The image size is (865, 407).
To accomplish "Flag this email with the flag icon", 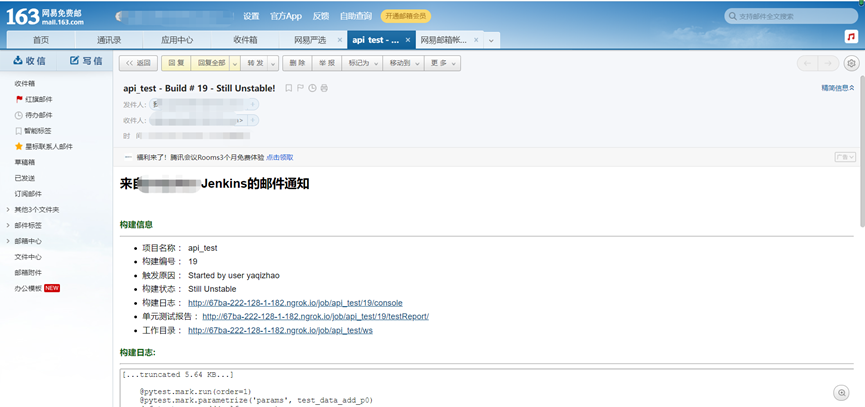I will pos(301,88).
